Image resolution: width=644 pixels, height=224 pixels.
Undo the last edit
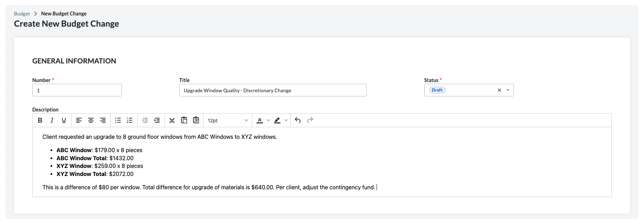click(x=298, y=120)
